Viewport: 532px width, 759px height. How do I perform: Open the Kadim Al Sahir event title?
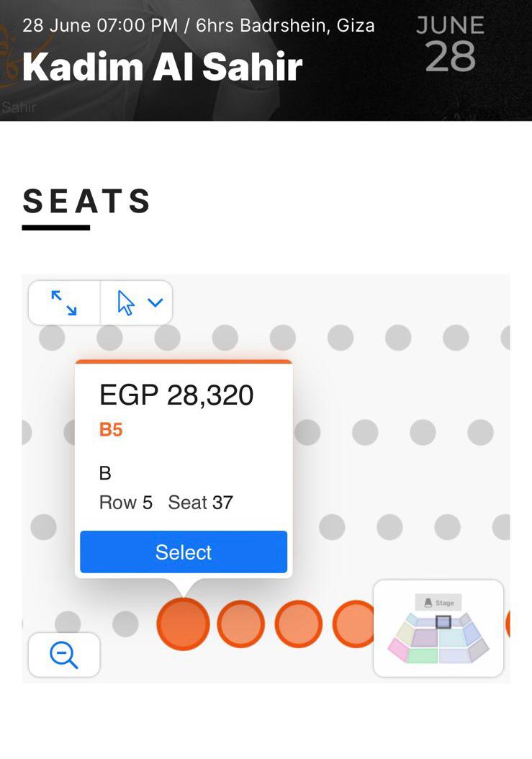pos(162,66)
